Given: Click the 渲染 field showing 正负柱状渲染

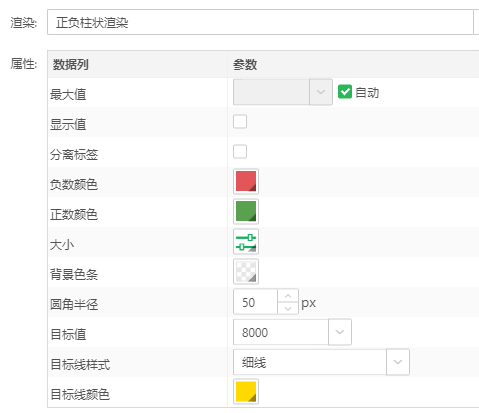Looking at the screenshot, I should click(x=260, y=22).
